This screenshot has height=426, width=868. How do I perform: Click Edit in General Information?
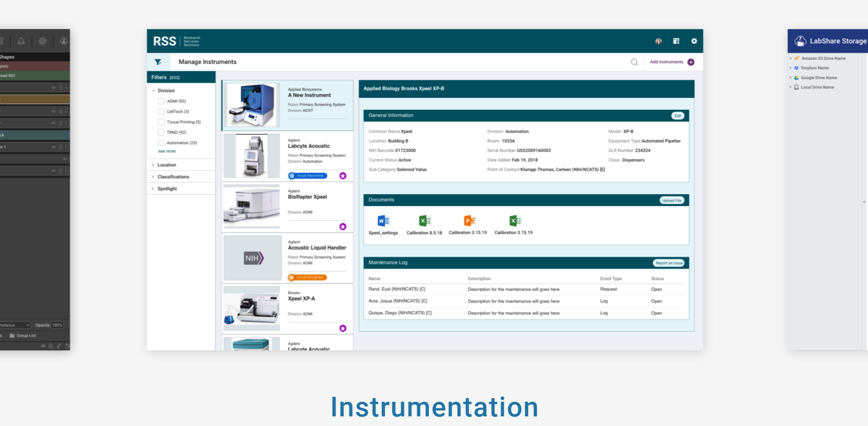[677, 116]
